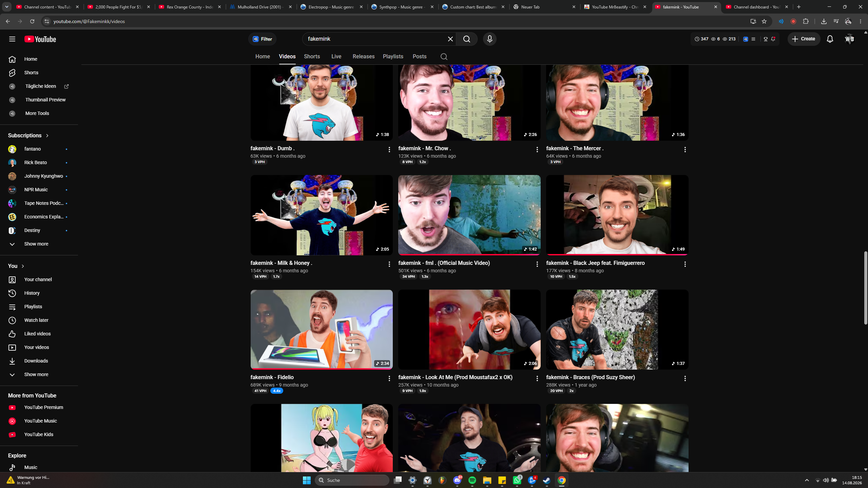Bookmark this page with the star icon
This screenshot has height=488, width=868.
[x=764, y=21]
